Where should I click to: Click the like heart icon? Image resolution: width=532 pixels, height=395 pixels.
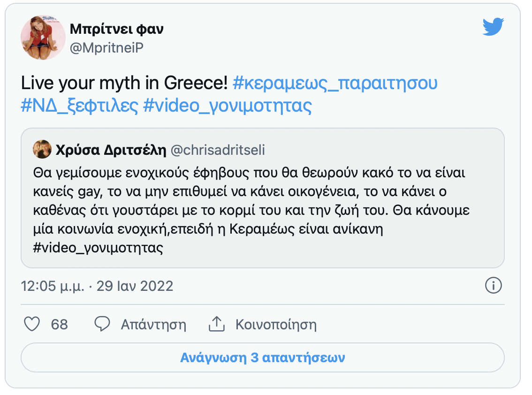click(x=33, y=324)
